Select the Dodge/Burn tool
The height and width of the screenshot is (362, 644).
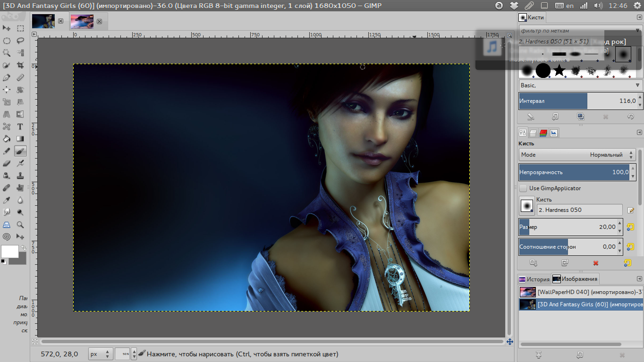(x=20, y=212)
